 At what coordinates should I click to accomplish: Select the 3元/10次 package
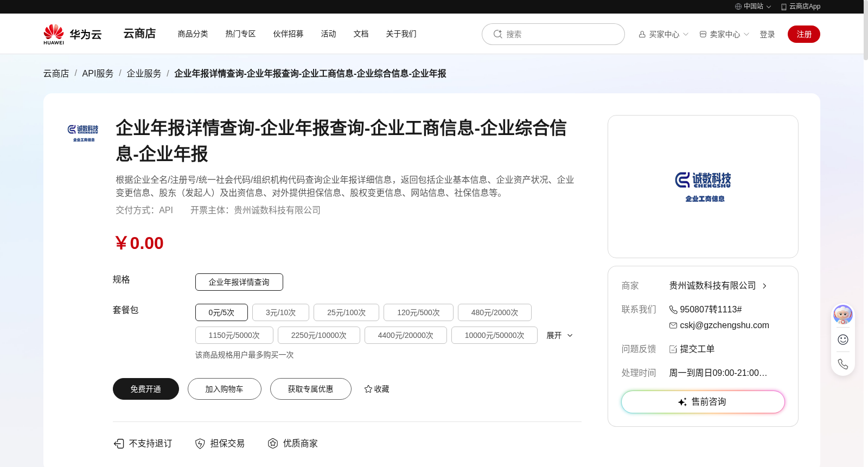coord(280,312)
